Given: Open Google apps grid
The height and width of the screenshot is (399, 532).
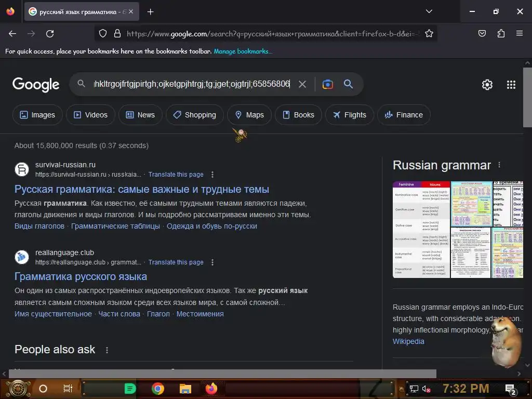Looking at the screenshot, I should point(511,85).
